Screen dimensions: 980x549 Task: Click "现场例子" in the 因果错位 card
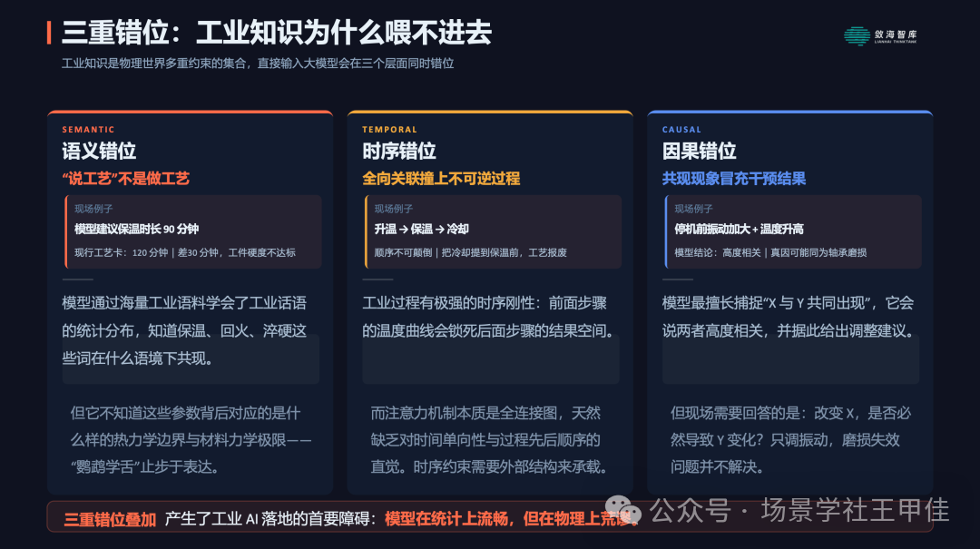click(693, 209)
